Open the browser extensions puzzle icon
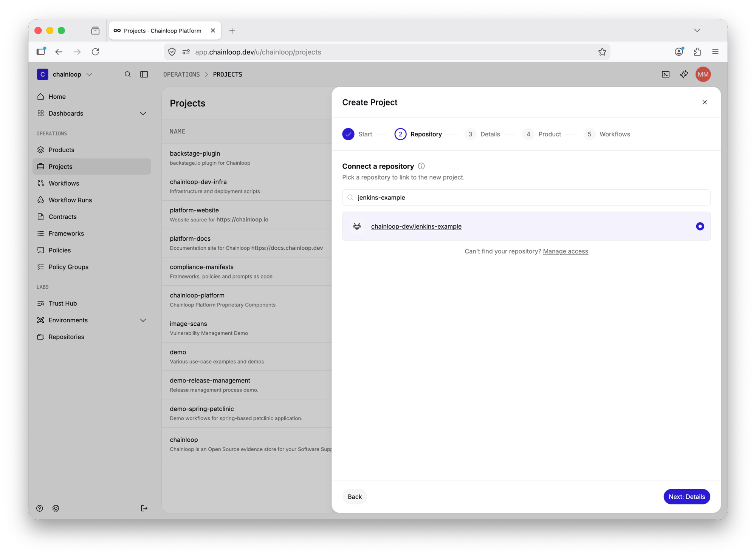Screen dimensions: 756x557 click(697, 52)
